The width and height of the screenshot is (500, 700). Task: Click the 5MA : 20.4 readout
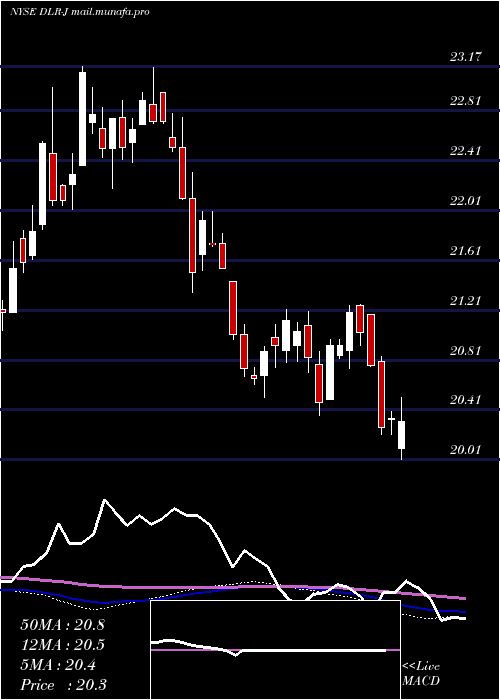(x=58, y=665)
